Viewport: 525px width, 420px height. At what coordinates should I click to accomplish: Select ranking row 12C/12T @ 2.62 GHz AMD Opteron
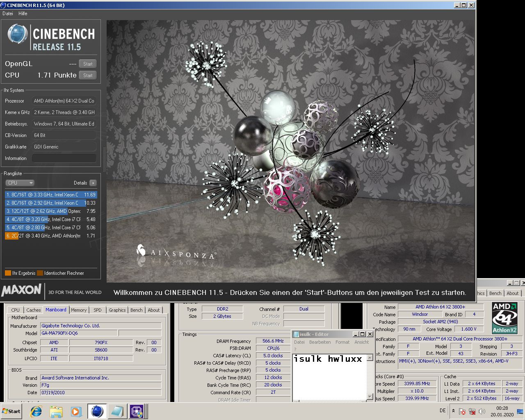(x=51, y=211)
